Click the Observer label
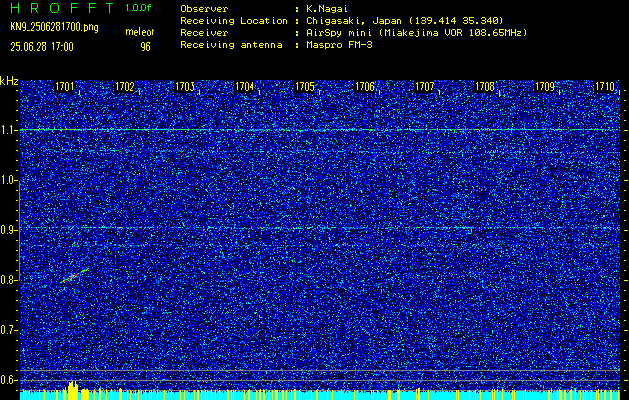The image size is (629, 400). pyautogui.click(x=204, y=9)
